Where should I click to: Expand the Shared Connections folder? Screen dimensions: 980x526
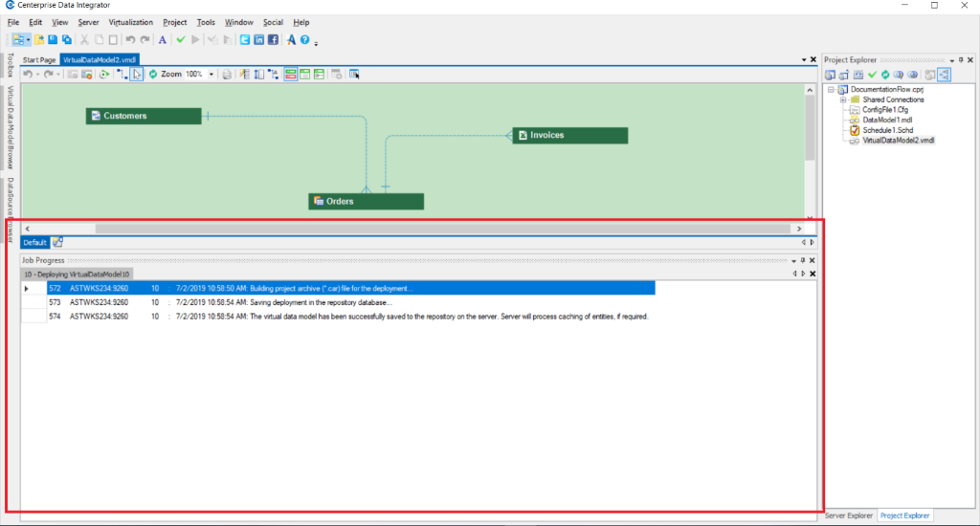pyautogui.click(x=842, y=99)
